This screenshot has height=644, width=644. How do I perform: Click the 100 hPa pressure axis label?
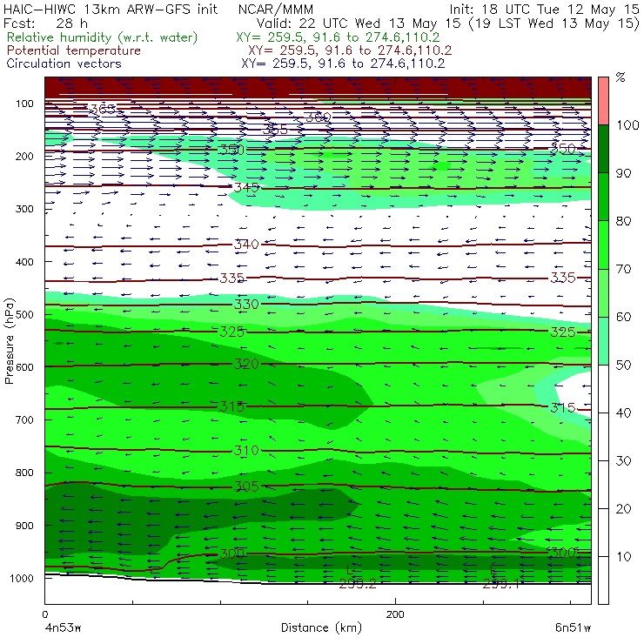[24, 104]
